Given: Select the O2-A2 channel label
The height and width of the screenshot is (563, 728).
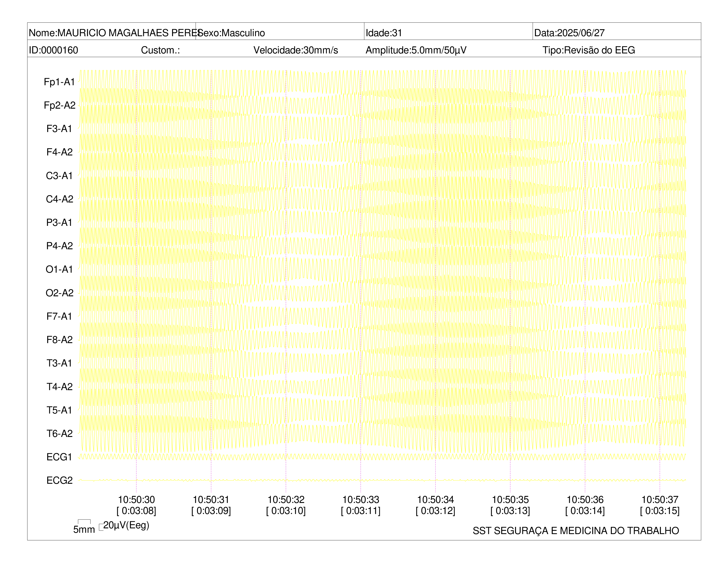Looking at the screenshot, I should [59, 293].
